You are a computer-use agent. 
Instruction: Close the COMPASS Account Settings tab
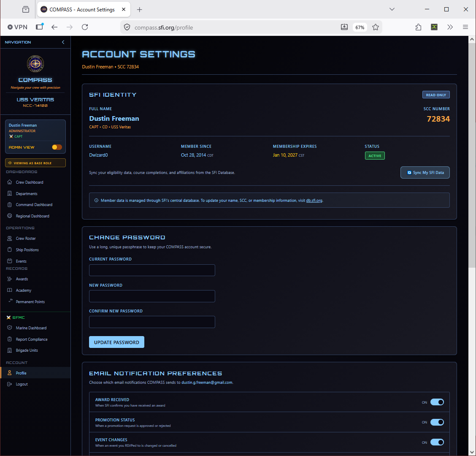pyautogui.click(x=124, y=9)
